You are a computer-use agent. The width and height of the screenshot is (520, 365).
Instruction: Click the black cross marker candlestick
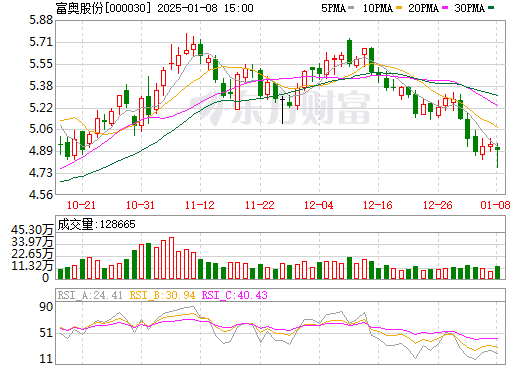pyautogui.click(x=282, y=110)
